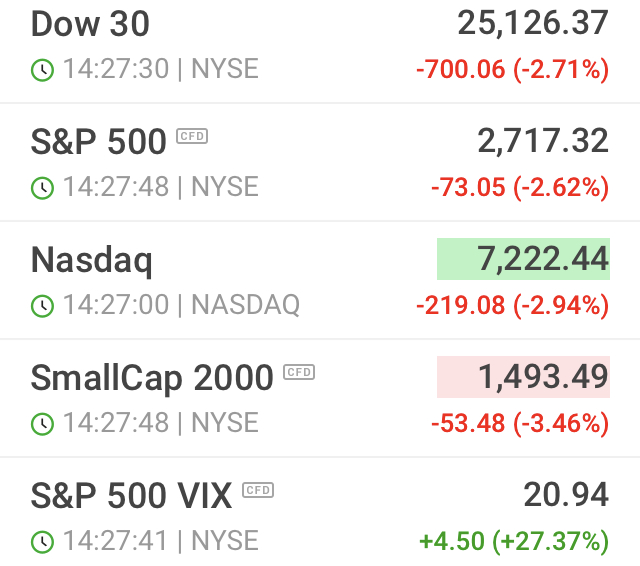Image resolution: width=640 pixels, height=566 pixels.
Task: Open the Nasdaq index name
Action: click(92, 261)
